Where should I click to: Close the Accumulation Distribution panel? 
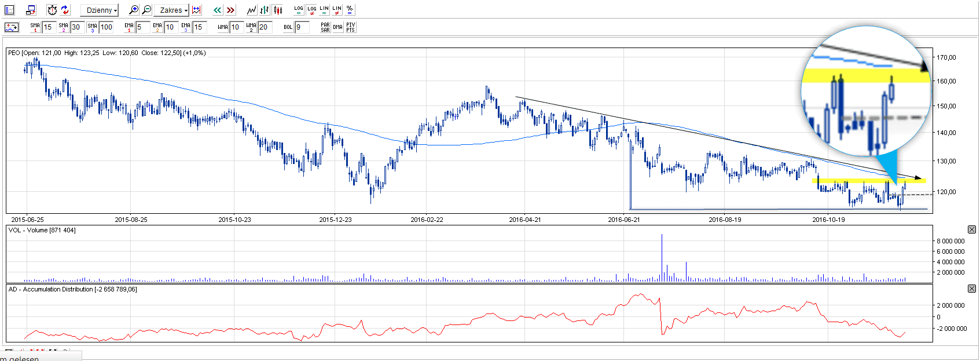(972, 289)
